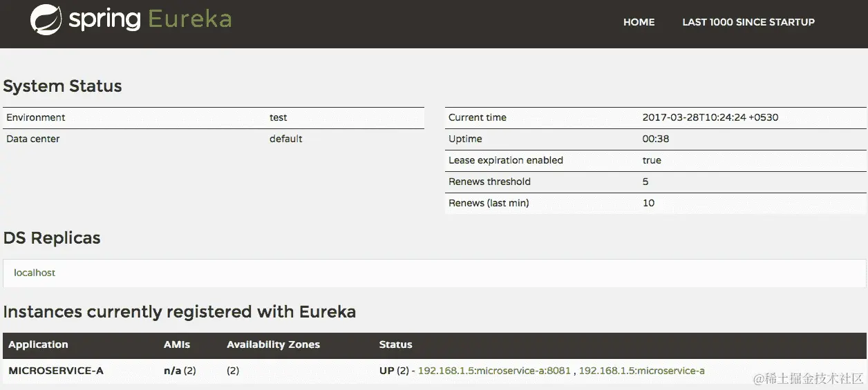Select the 'test' environment value
Image resolution: width=868 pixels, height=390 pixels.
pos(279,117)
